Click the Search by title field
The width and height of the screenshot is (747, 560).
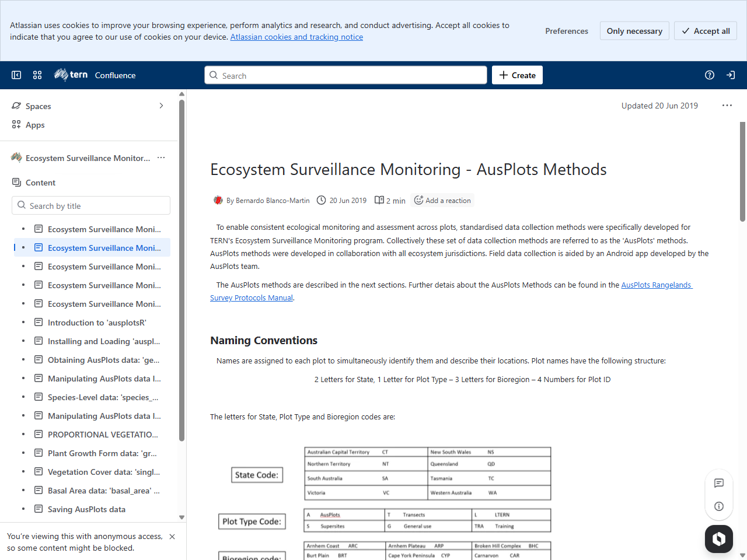click(x=91, y=205)
